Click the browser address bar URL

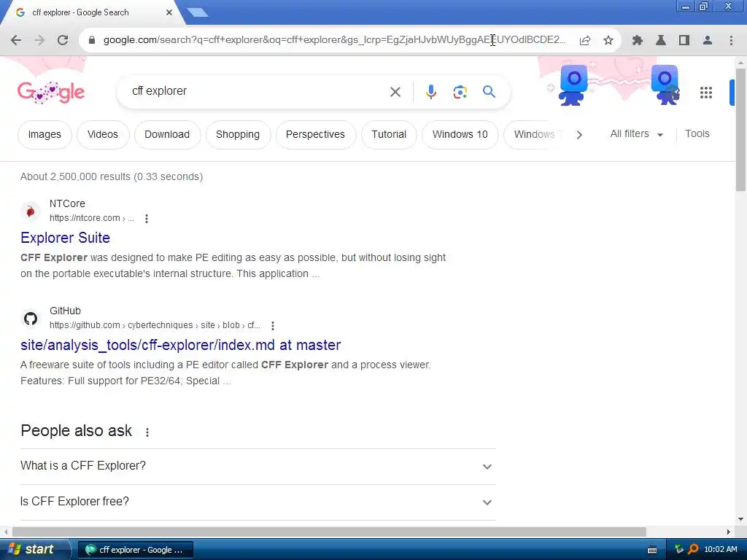point(334,40)
